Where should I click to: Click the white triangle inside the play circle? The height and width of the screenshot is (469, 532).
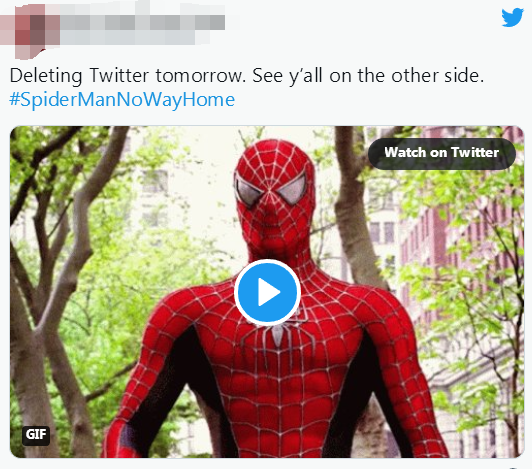pyautogui.click(x=269, y=292)
